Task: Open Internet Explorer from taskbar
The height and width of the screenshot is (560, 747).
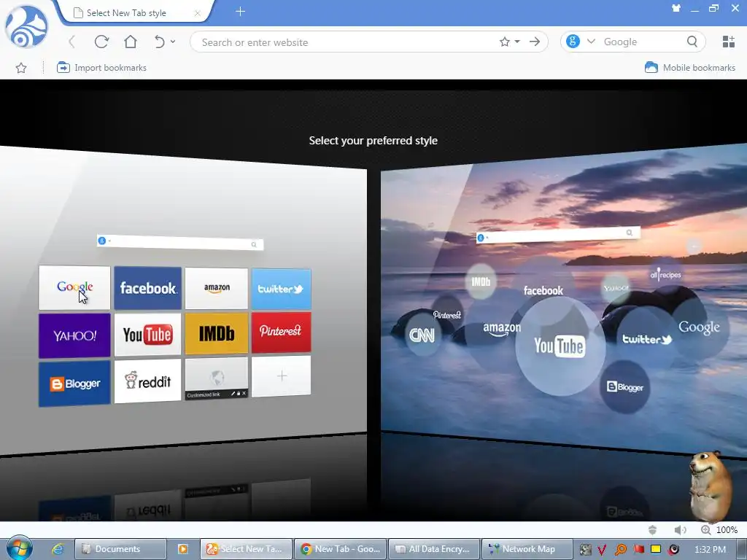Action: (x=58, y=549)
